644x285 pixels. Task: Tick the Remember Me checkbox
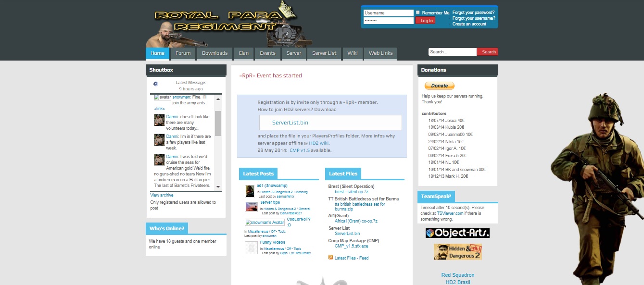pyautogui.click(x=418, y=12)
